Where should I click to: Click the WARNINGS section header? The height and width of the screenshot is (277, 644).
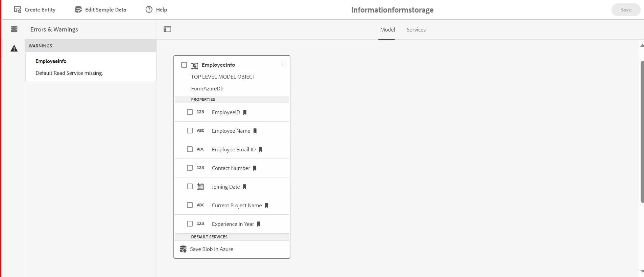91,46
